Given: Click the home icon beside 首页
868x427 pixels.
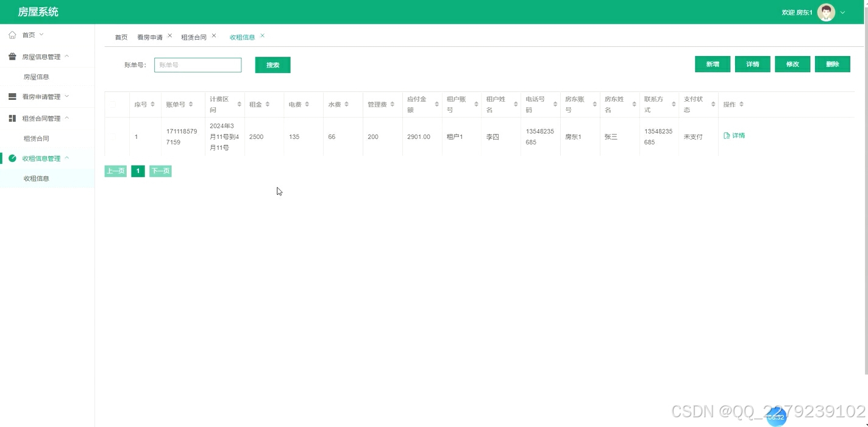Looking at the screenshot, I should pos(12,35).
